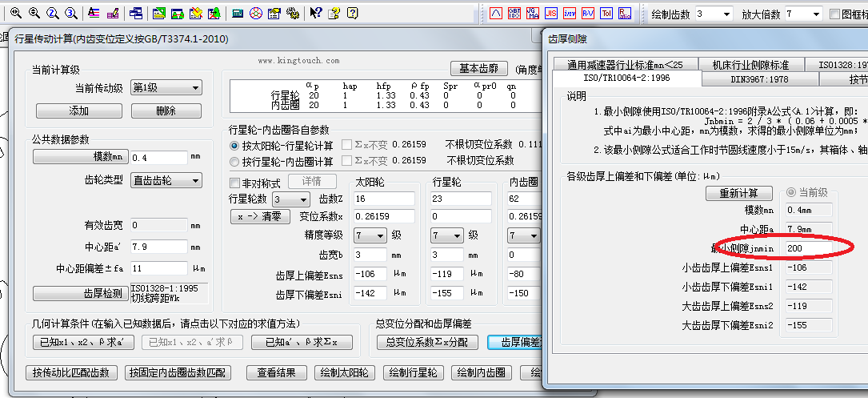Open 太阳轮 精度等级 dropdown

pos(370,235)
